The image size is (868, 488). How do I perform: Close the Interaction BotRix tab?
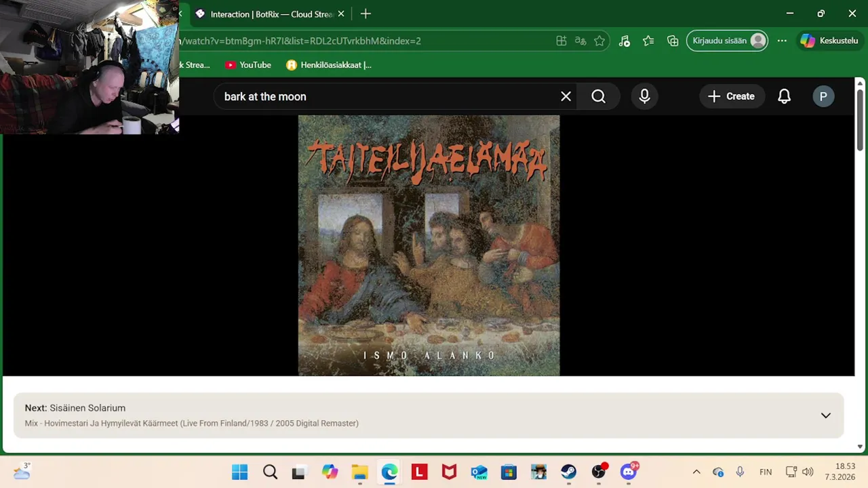pyautogui.click(x=341, y=14)
